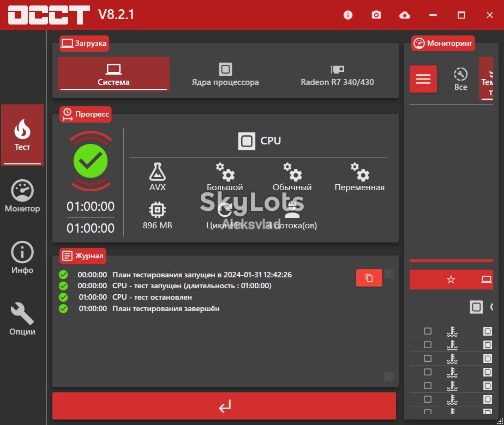
Task: Click the red return arrow button
Action: point(224,406)
